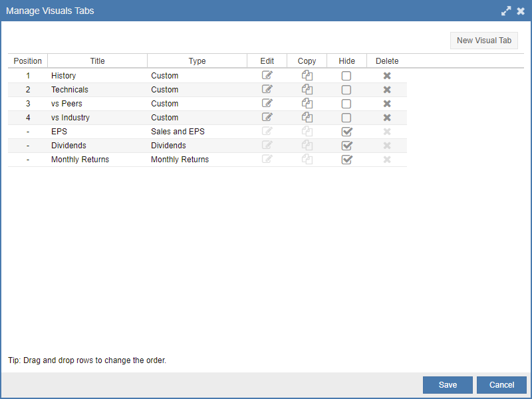Viewport: 532px width, 399px height.
Task: Cancel the dialog changes
Action: [x=501, y=385]
